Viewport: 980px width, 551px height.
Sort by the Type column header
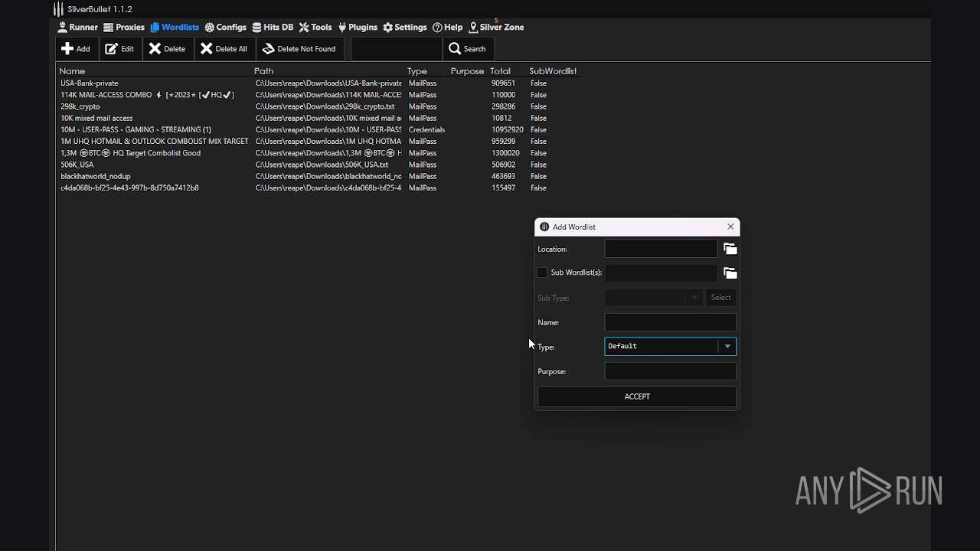[417, 71]
